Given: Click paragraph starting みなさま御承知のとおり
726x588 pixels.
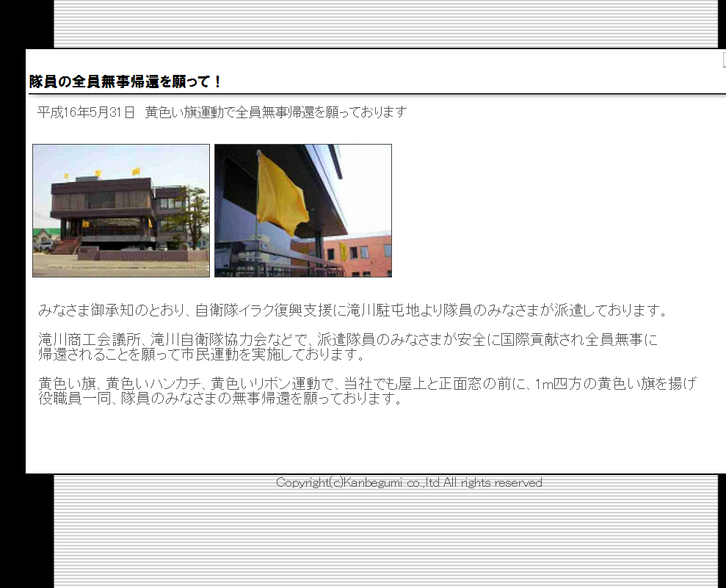Looking at the screenshot, I should tap(353, 310).
